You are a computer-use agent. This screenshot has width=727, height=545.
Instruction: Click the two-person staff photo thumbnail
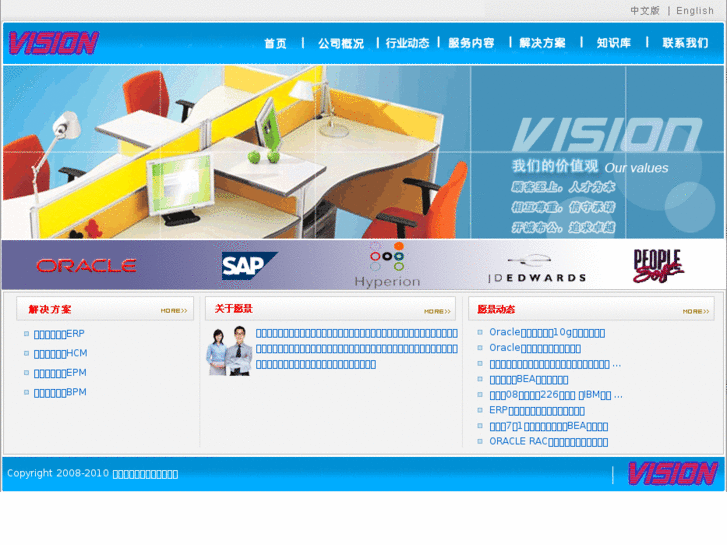[x=230, y=351]
